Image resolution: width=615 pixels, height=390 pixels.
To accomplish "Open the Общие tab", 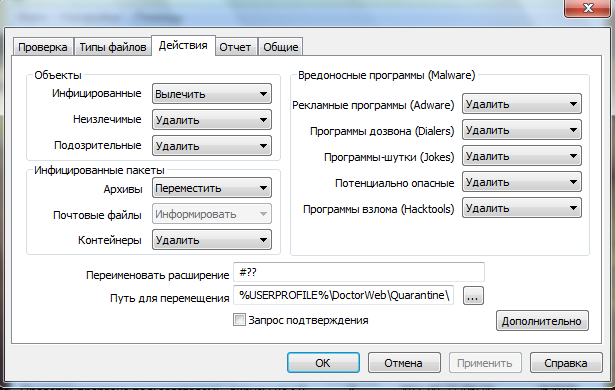I will coord(280,47).
